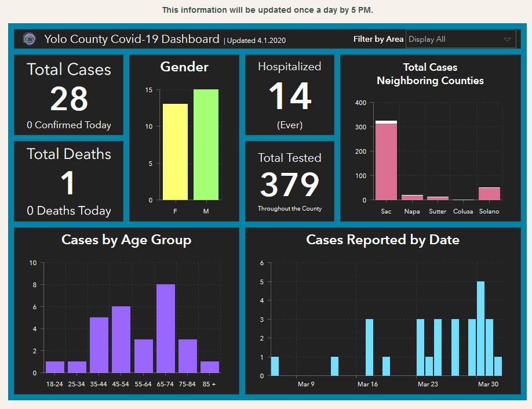This screenshot has width=532, height=409.
Task: Click the first bar in Cases Reported by Date
Action: click(275, 366)
